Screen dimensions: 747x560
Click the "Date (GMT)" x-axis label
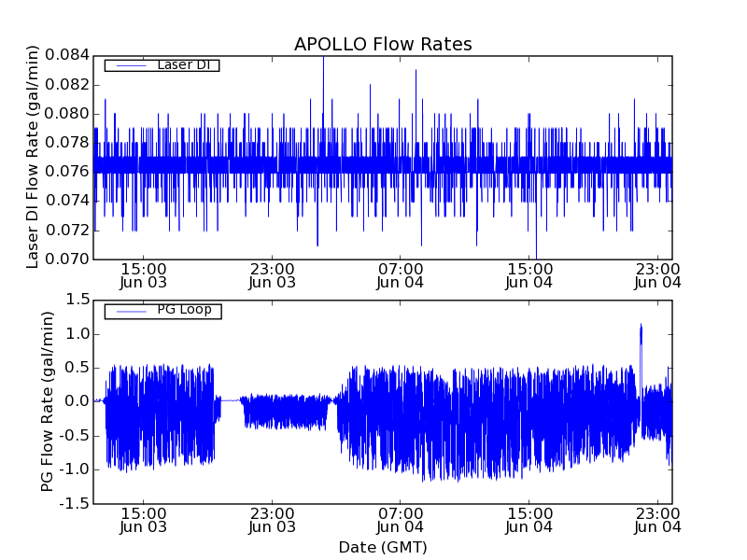coord(383,547)
